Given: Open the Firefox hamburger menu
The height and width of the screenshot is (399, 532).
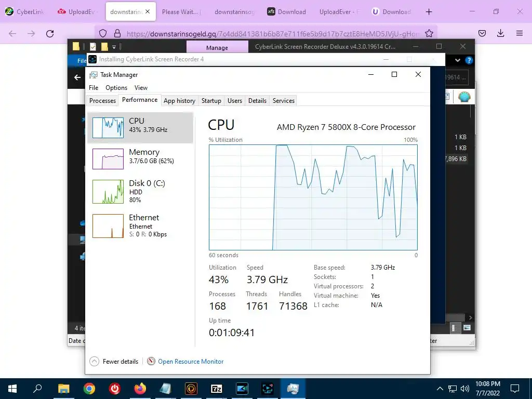Looking at the screenshot, I should point(520,33).
